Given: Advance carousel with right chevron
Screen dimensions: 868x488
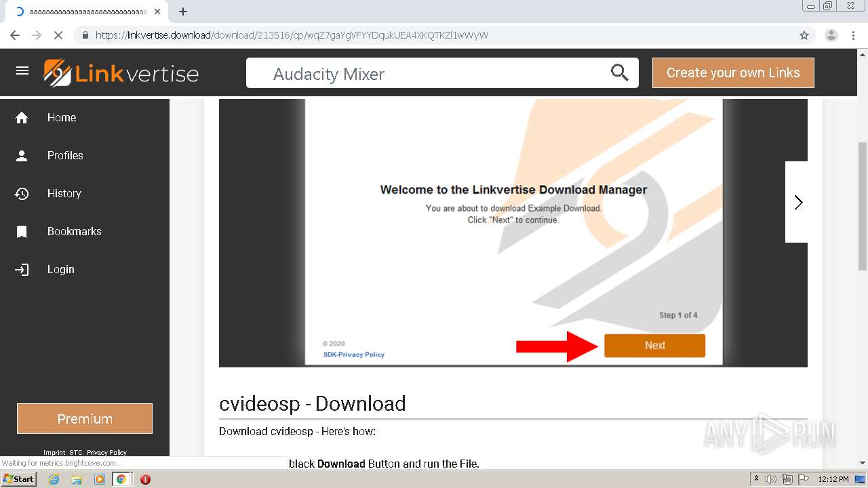Looking at the screenshot, I should [x=797, y=202].
